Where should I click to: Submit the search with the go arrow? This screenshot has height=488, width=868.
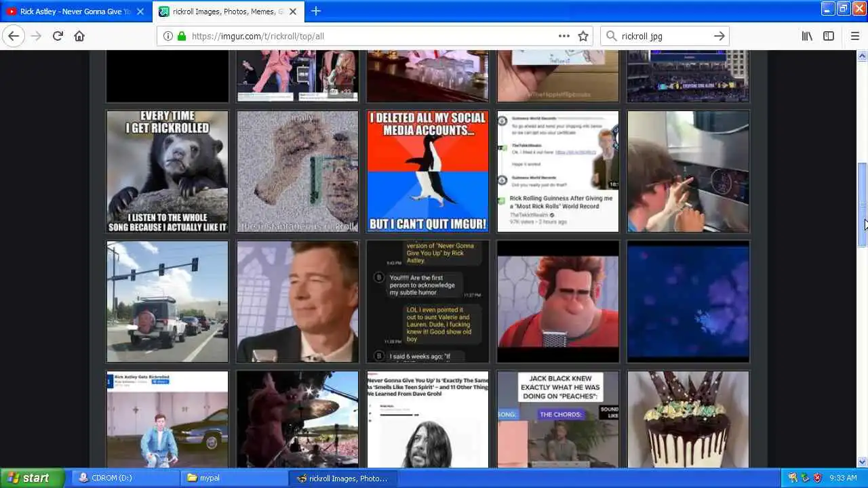coord(719,36)
